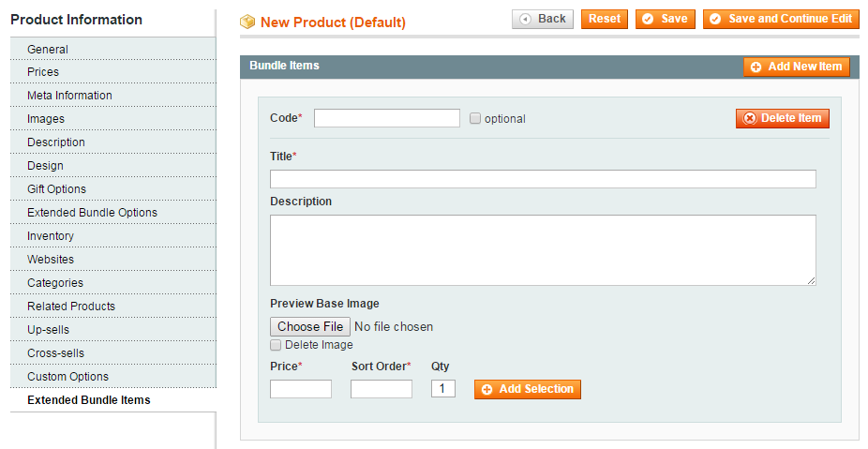Check the Delete Image checkbox
Viewport: 868px width, 449px height.
[276, 346]
